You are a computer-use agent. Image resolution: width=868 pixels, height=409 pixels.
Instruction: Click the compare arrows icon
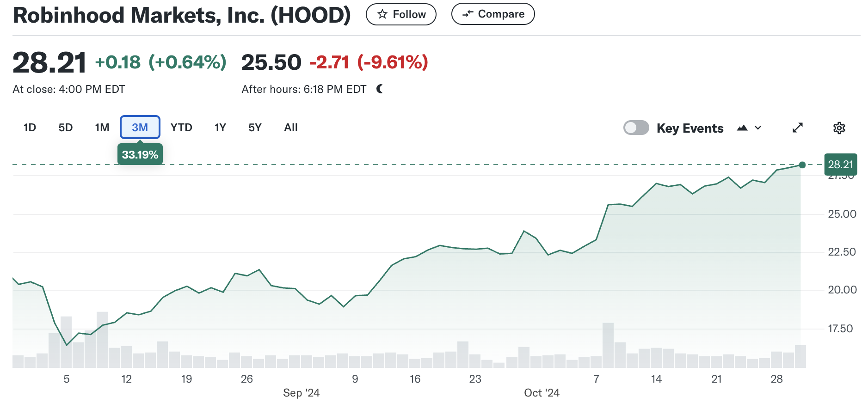(468, 14)
